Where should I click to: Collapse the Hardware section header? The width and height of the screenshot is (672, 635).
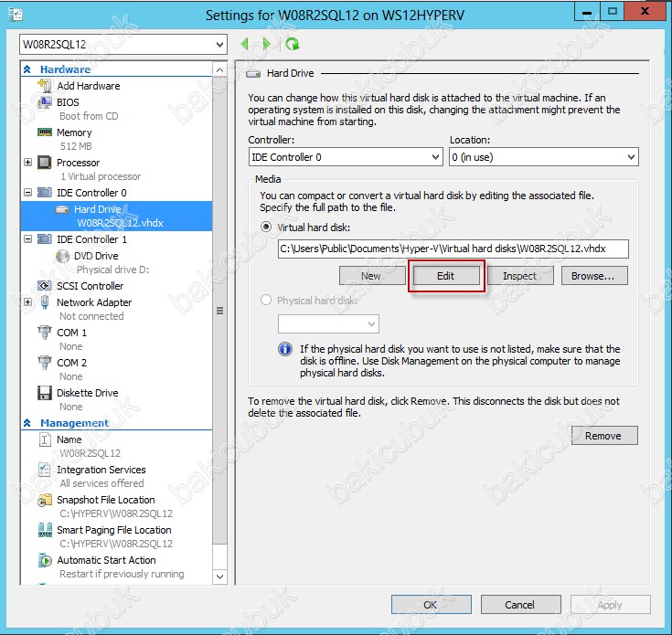pos(27,69)
